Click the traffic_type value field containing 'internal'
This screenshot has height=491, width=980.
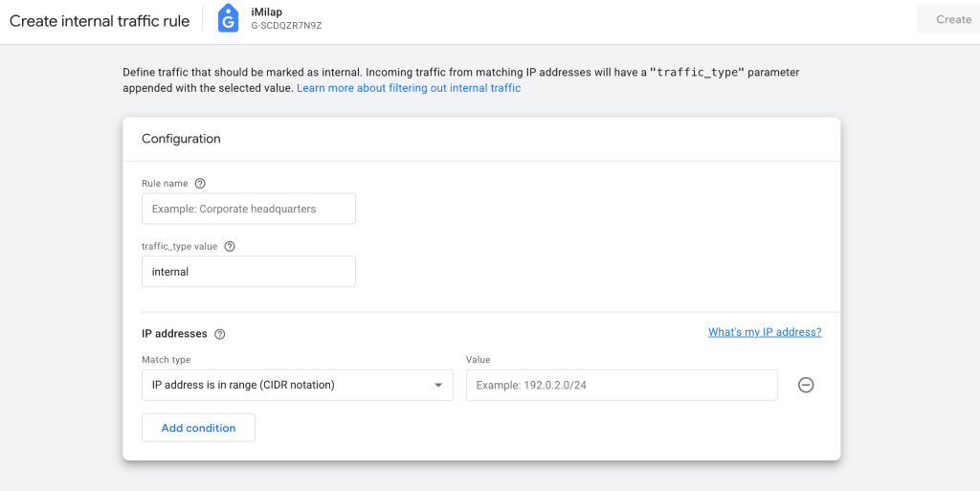(x=249, y=272)
